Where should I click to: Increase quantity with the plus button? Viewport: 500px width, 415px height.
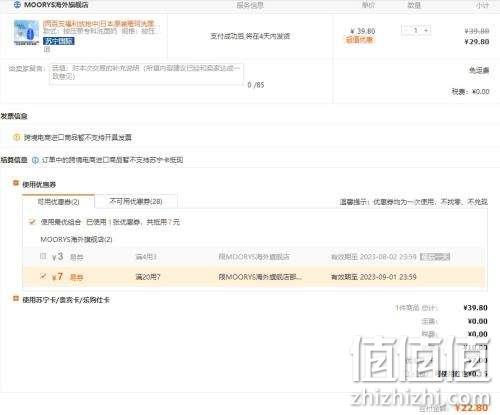point(426,30)
